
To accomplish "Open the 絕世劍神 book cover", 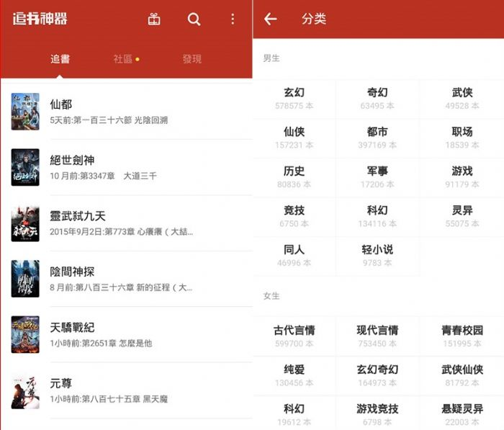I will [25, 167].
